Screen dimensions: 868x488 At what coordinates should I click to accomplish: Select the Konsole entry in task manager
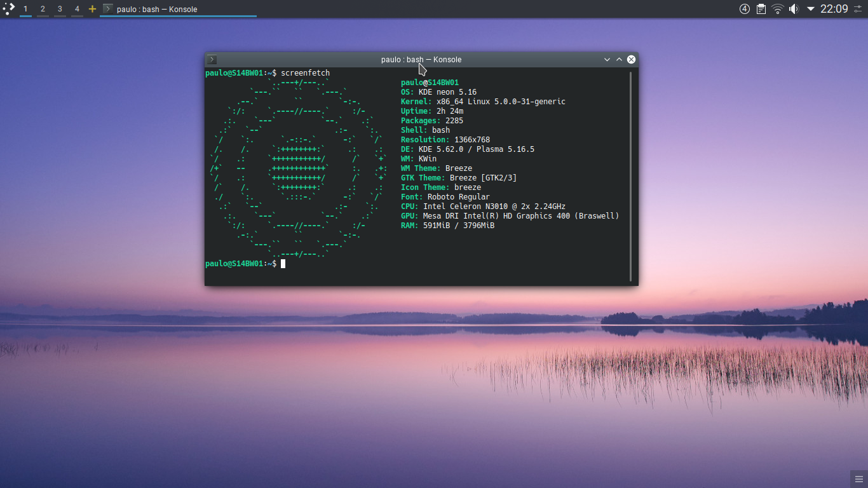(179, 9)
